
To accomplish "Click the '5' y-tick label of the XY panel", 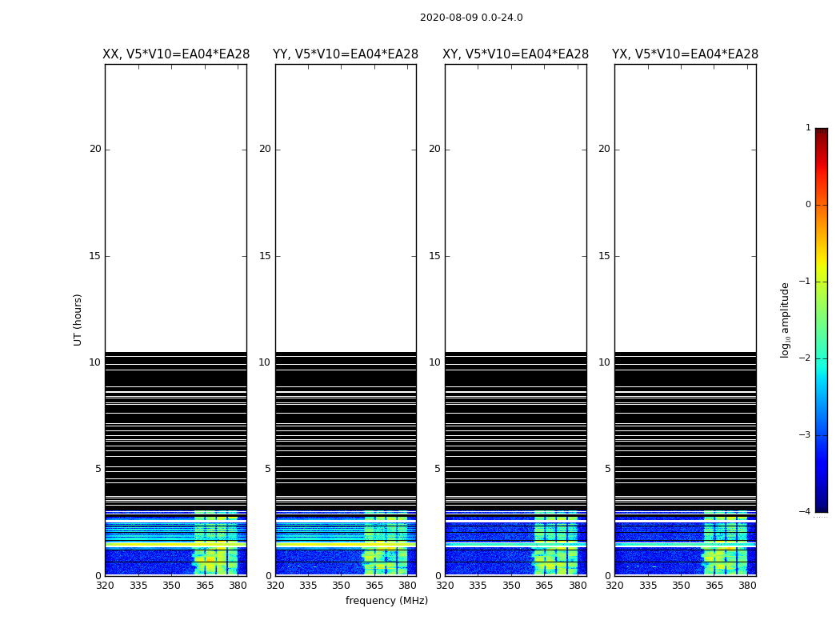I will 437,469.
